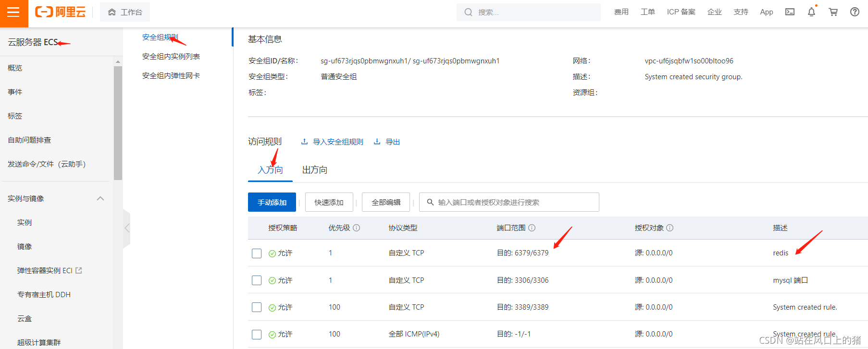The width and height of the screenshot is (868, 349).
Task: Click the left sidebar scrollbar
Action: pos(118,123)
